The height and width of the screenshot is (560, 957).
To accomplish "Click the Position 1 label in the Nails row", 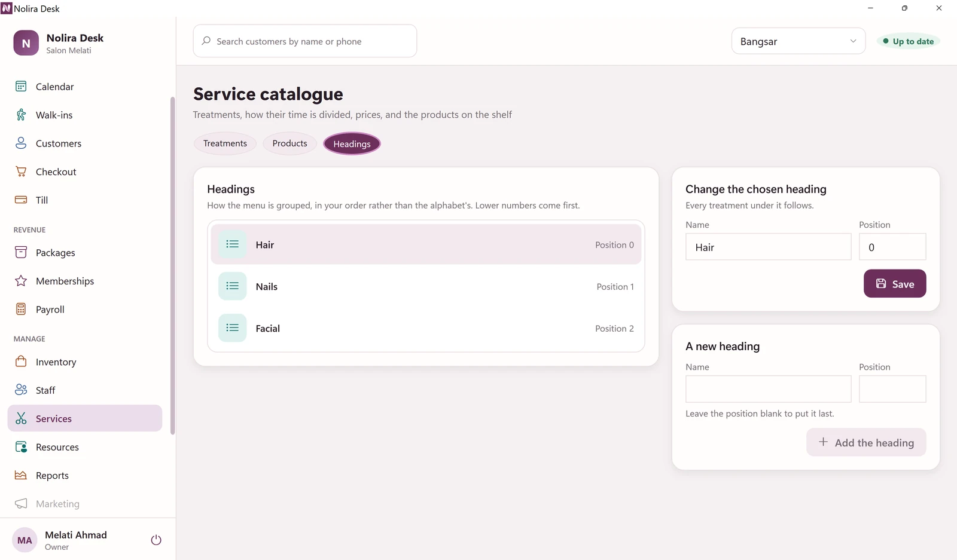I will click(x=615, y=287).
